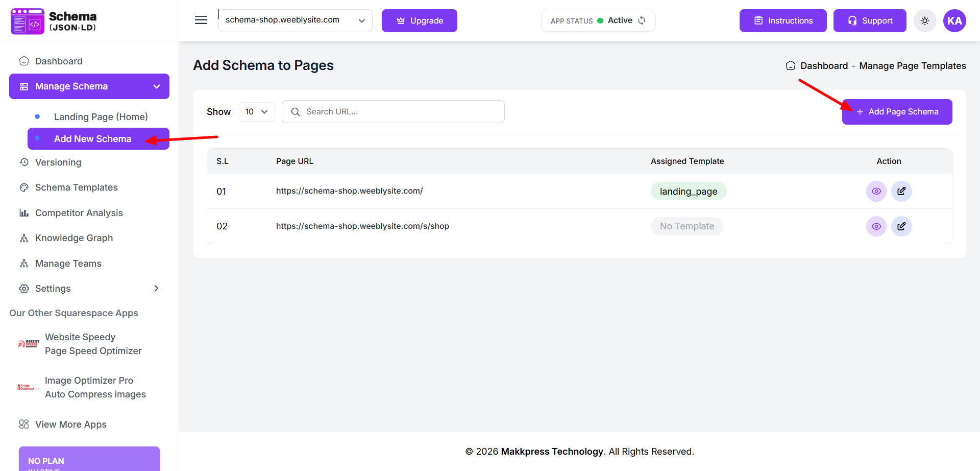Screen dimensions: 980x471
Task: Click the Schema JSON-LD logo
Action: click(x=54, y=21)
